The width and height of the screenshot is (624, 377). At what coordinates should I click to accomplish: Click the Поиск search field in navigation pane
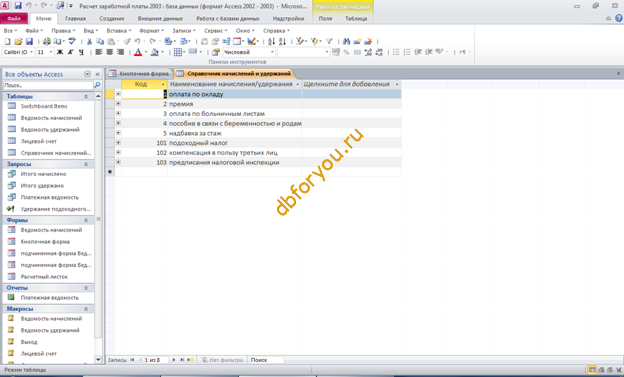(48, 85)
